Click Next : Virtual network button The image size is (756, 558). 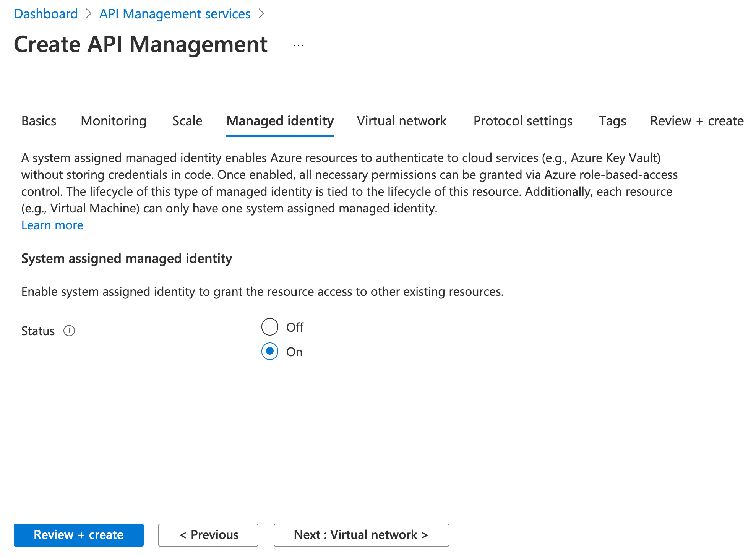361,535
